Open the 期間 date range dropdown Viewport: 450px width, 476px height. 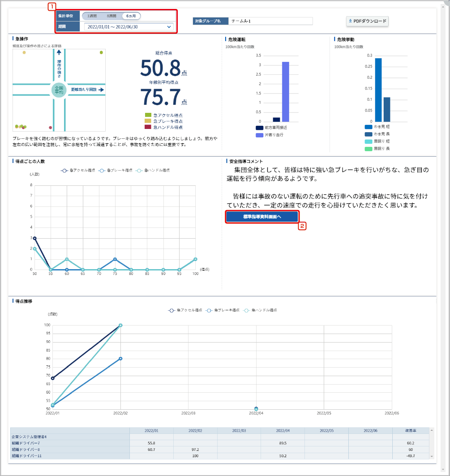coord(129,27)
